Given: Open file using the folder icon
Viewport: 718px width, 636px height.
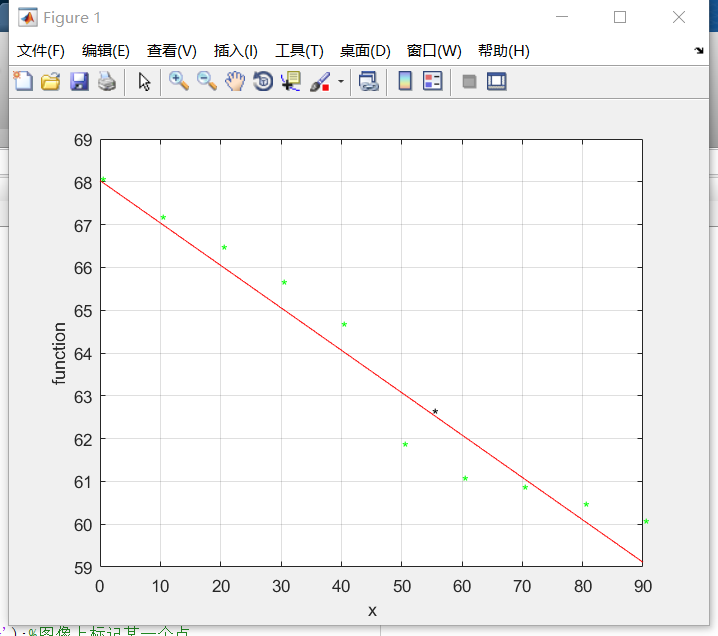Looking at the screenshot, I should pos(50,82).
